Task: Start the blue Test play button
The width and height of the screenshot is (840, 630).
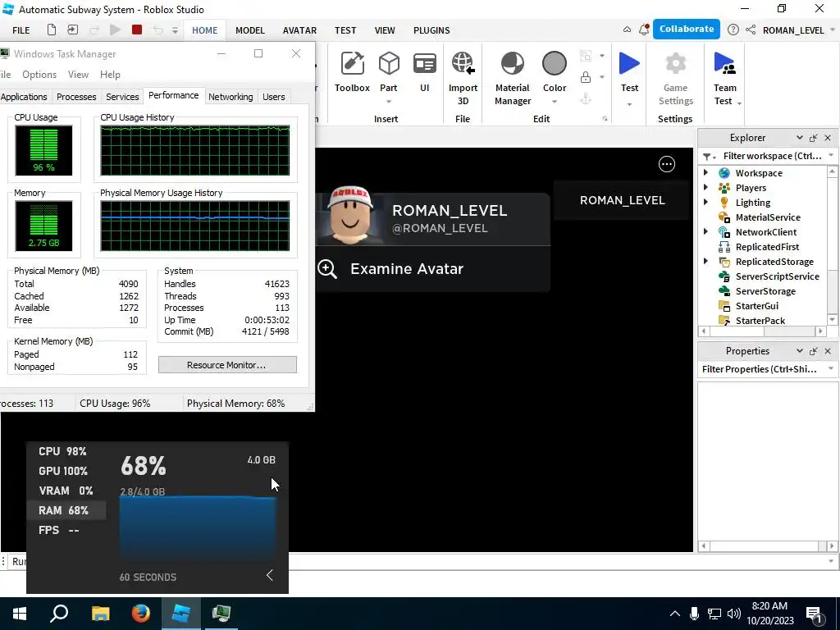Action: pyautogui.click(x=629, y=64)
